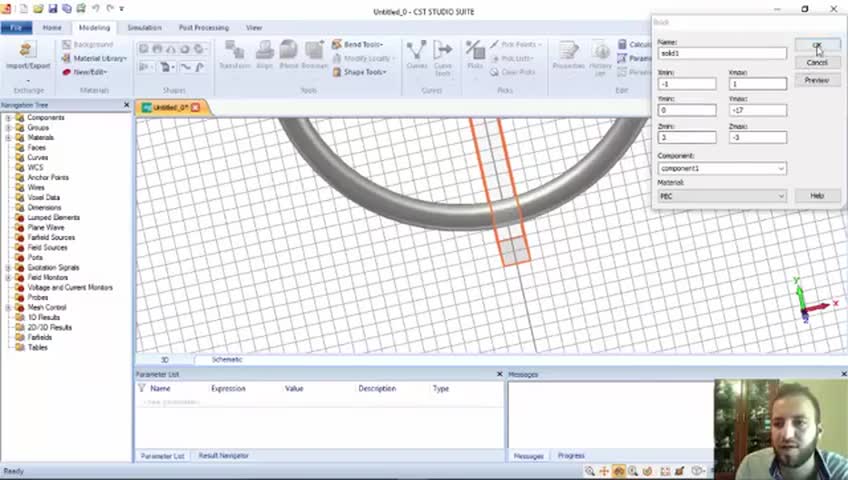Click Help in the Brick dialog
The height and width of the screenshot is (480, 848).
tap(817, 196)
